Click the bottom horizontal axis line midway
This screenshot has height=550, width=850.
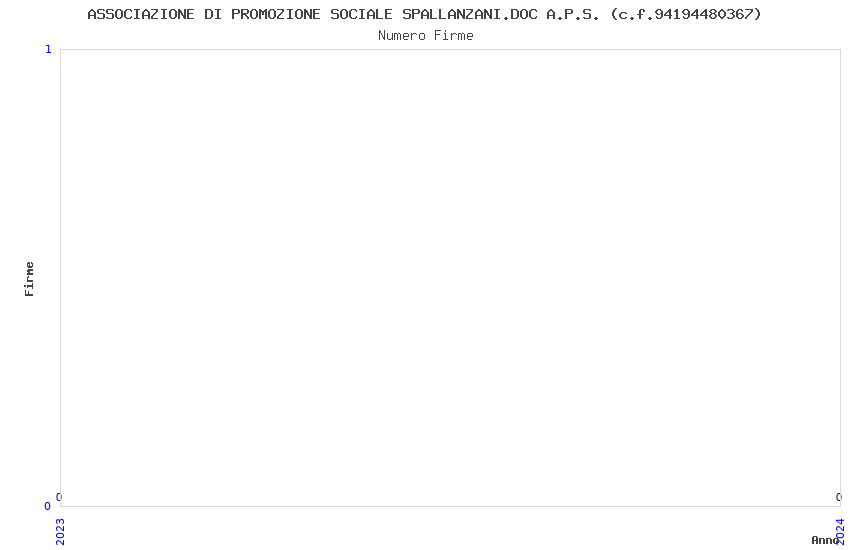(450, 507)
